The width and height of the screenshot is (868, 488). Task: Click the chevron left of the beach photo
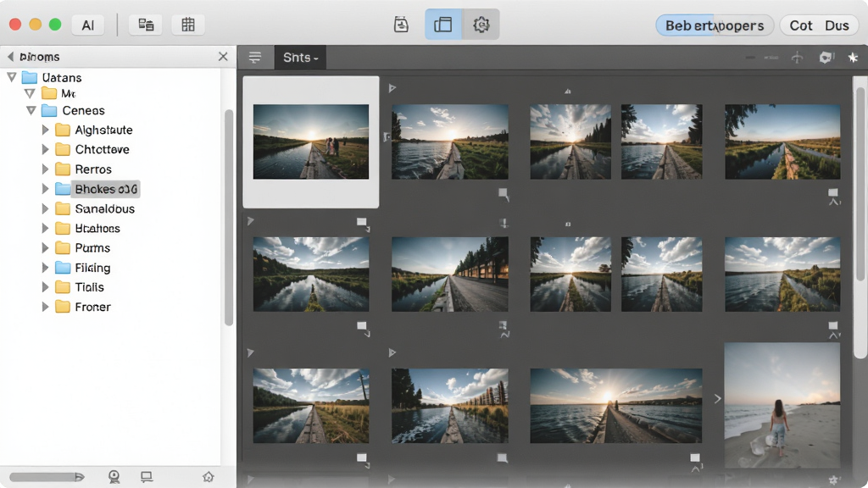coord(717,399)
